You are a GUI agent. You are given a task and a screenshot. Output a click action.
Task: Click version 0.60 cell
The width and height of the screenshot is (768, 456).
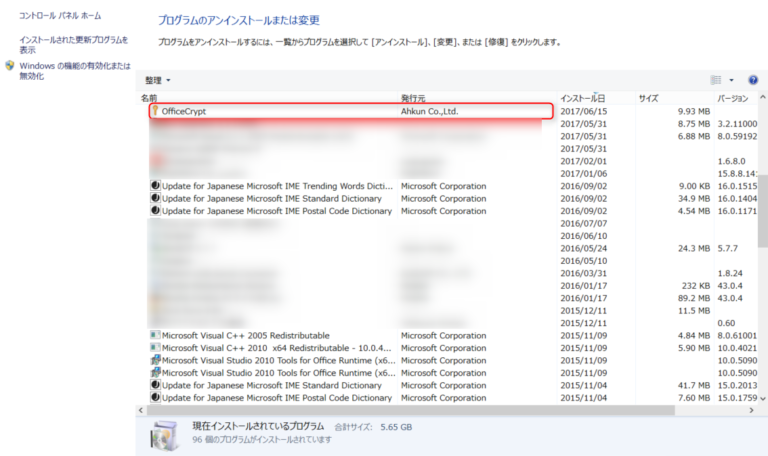[x=726, y=323]
